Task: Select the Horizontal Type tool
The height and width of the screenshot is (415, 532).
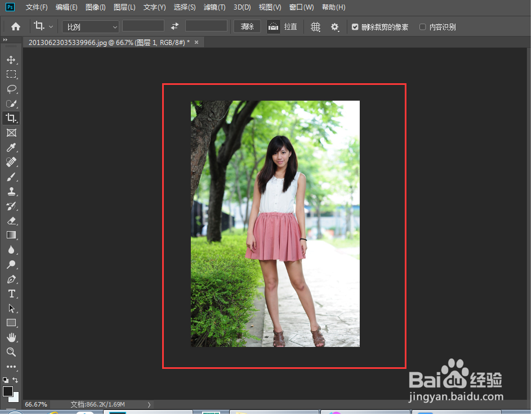Action: click(11, 294)
